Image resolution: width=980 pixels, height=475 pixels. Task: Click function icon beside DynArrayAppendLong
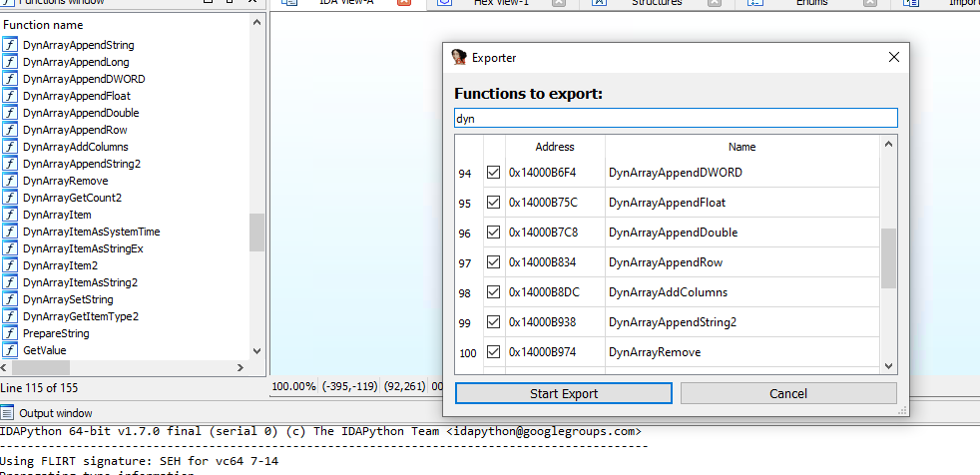click(10, 62)
